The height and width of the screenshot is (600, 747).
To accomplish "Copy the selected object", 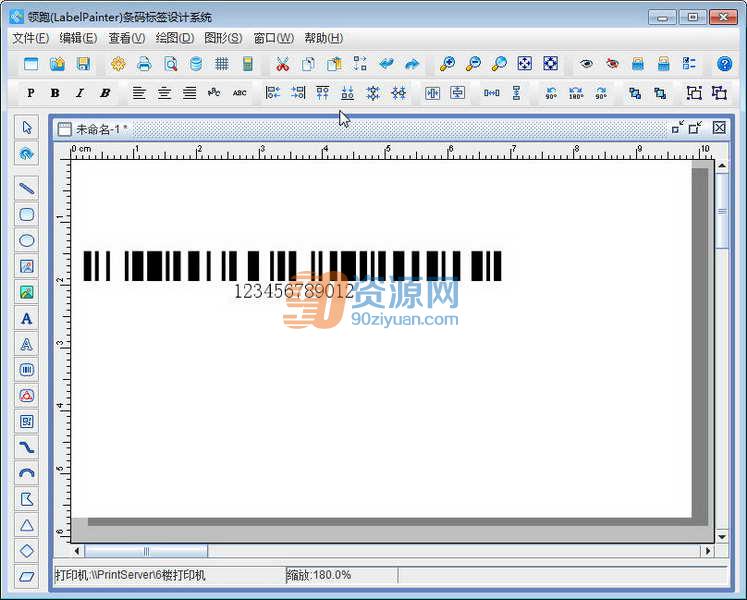I will coord(308,63).
